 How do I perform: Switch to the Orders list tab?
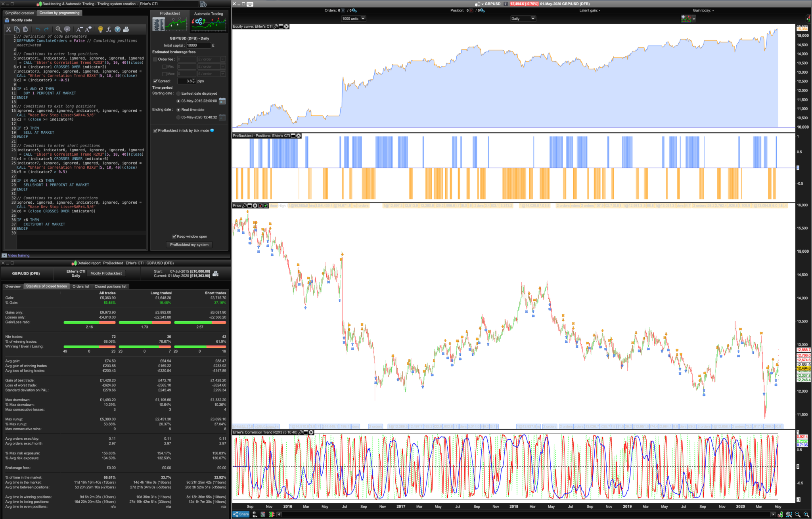click(80, 286)
